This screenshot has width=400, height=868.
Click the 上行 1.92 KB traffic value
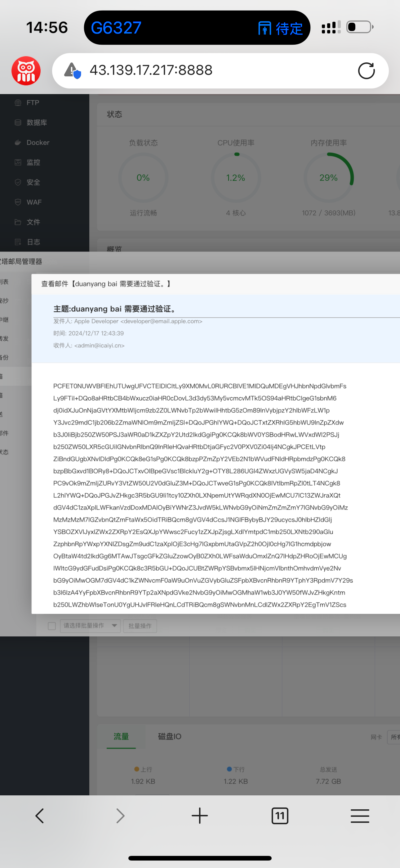click(143, 781)
